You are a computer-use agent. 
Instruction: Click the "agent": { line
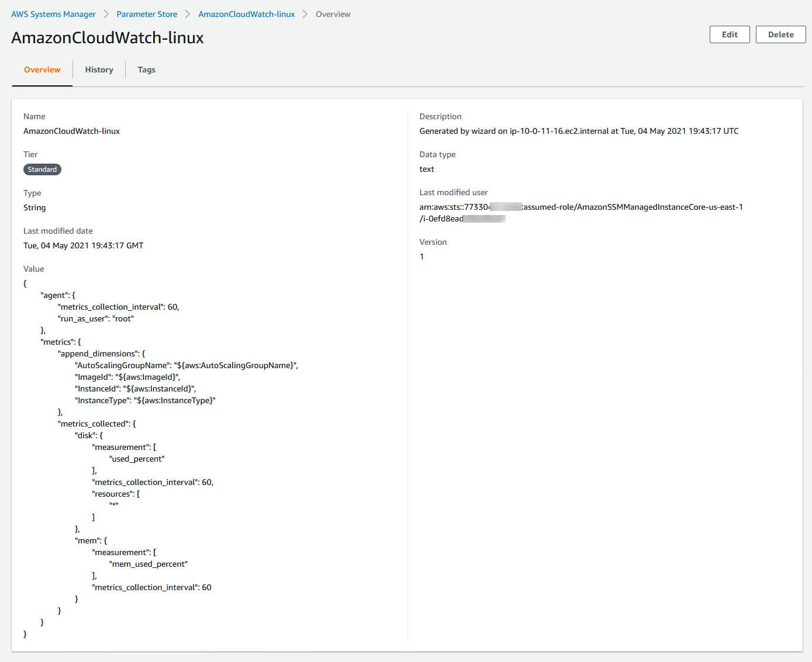tap(58, 295)
